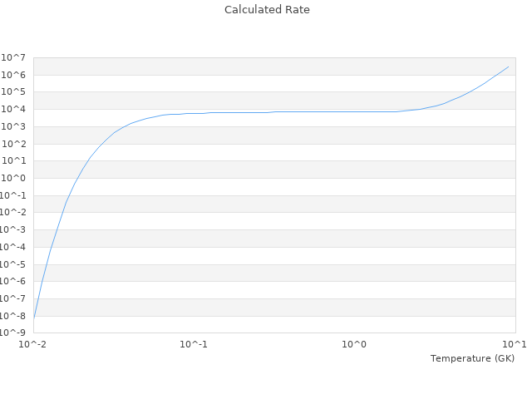Select the 10^-2 x-axis tick label
Screen dimensions: 532x399
tap(33, 344)
